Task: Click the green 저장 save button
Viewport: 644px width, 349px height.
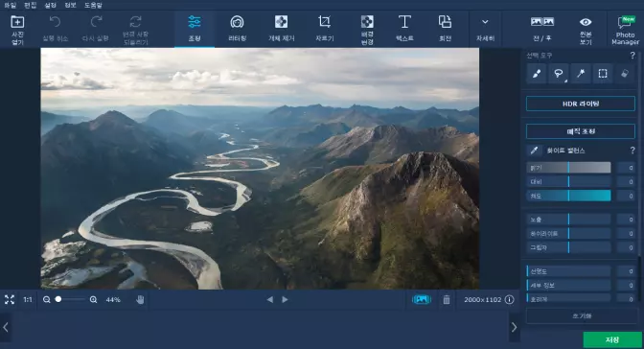Action: (x=612, y=340)
